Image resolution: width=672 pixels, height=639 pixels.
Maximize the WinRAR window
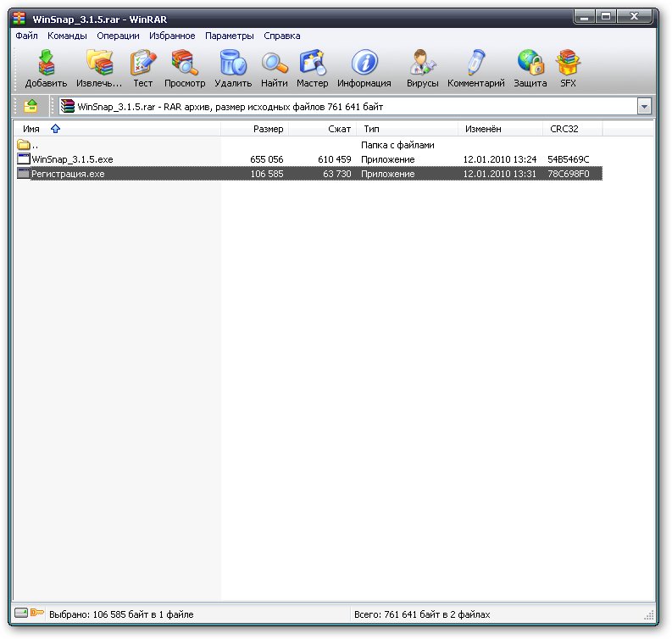[606, 17]
